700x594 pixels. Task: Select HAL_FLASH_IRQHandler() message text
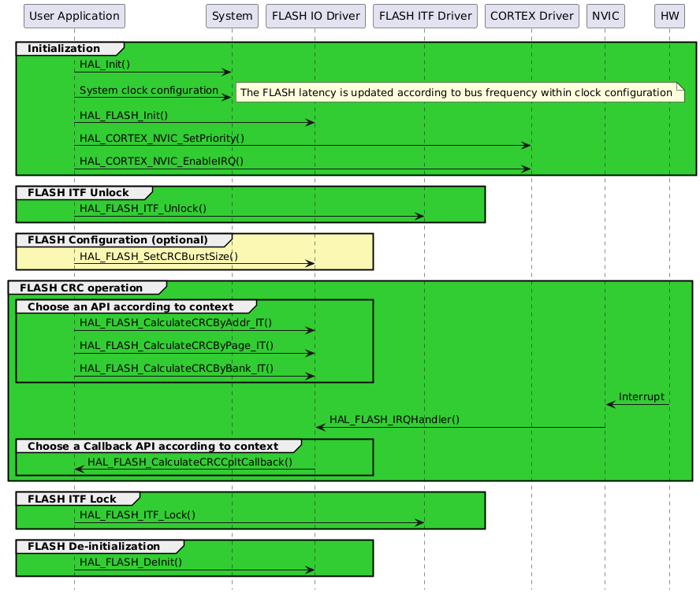[394, 420]
